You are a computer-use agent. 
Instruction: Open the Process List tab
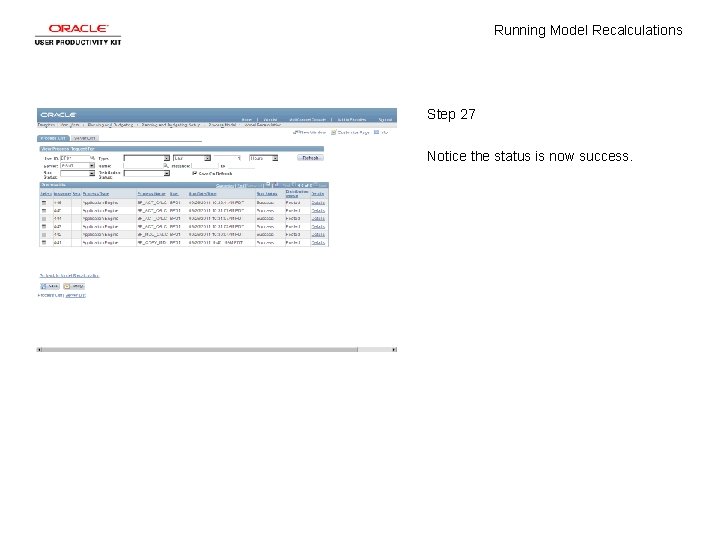pos(53,138)
